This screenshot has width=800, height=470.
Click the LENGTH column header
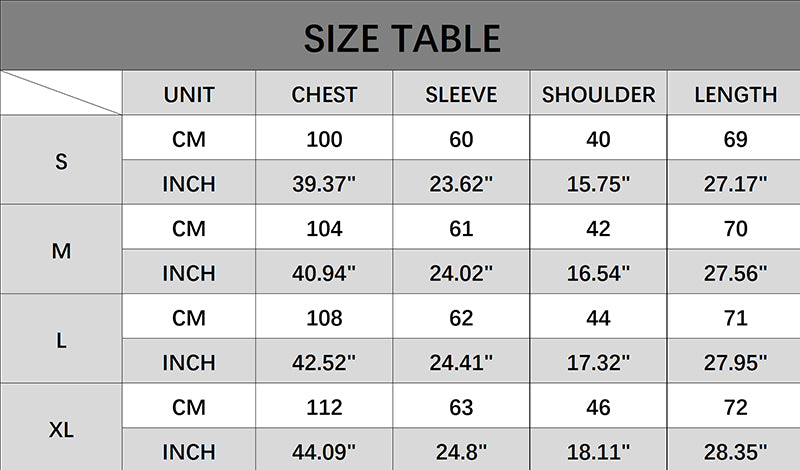pyautogui.click(x=735, y=95)
